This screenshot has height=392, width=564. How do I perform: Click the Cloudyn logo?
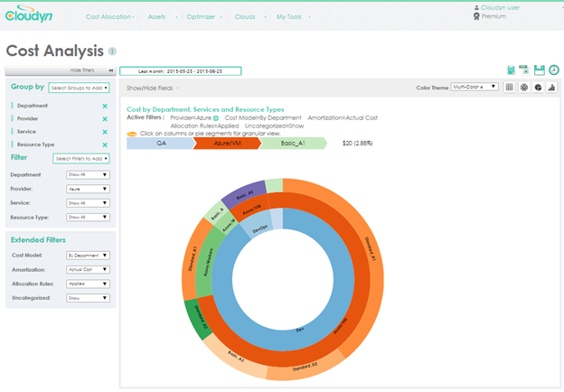click(x=29, y=14)
